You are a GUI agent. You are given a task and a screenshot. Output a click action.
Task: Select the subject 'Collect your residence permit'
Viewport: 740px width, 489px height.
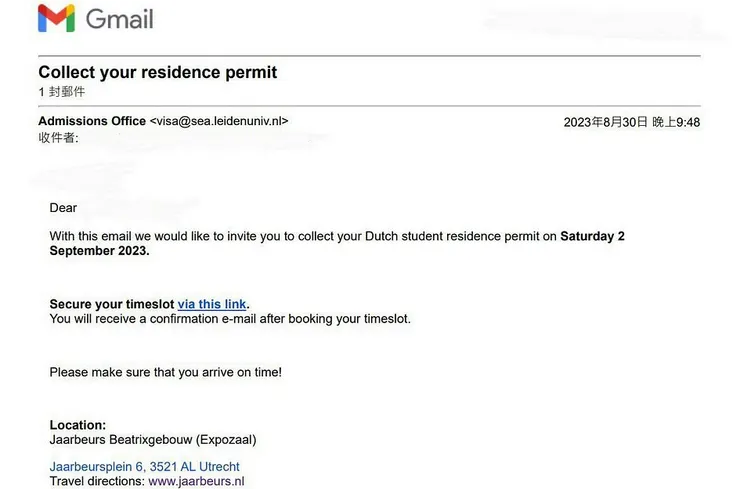click(157, 72)
